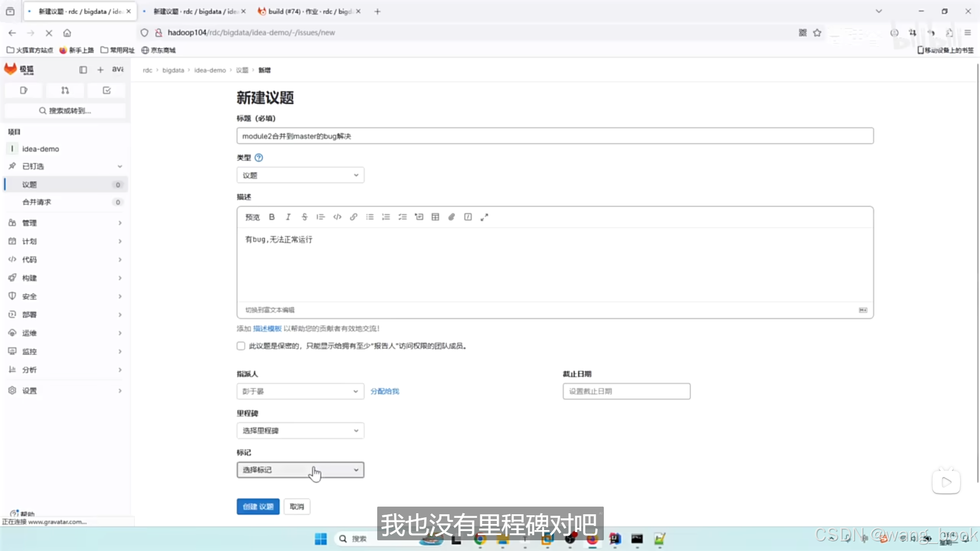The height and width of the screenshot is (551, 980).
Task: Open the description templates link
Action: (267, 329)
